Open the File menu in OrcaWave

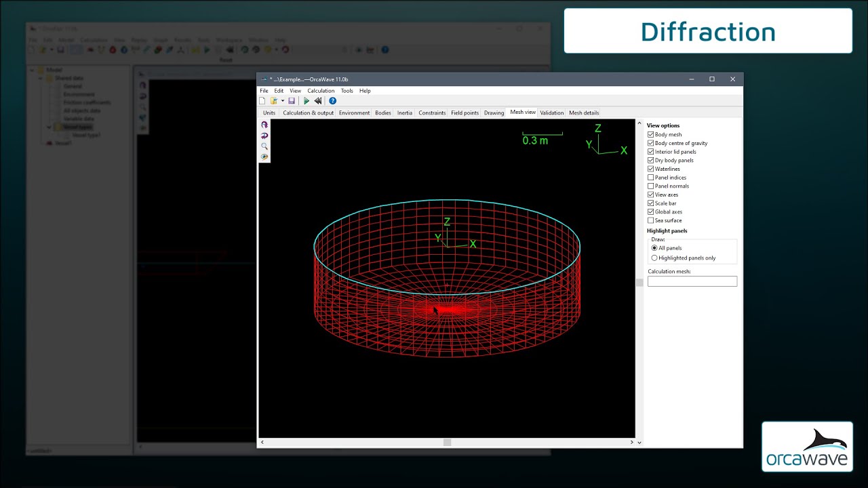tap(264, 91)
